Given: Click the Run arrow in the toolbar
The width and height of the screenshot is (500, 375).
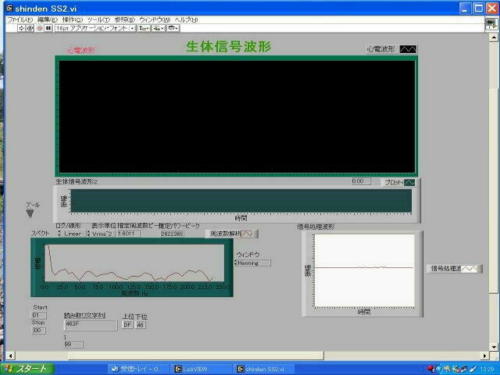Looking at the screenshot, I should [x=22, y=28].
